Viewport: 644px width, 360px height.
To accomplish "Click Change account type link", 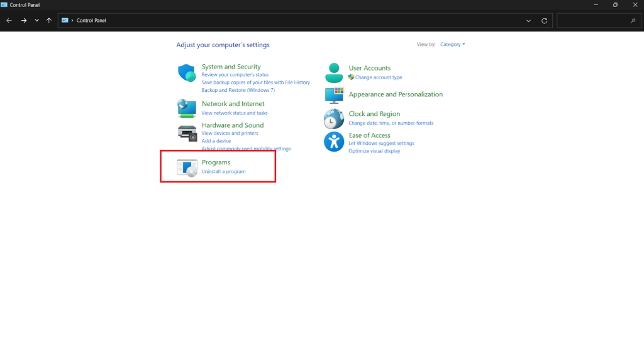I will (378, 77).
